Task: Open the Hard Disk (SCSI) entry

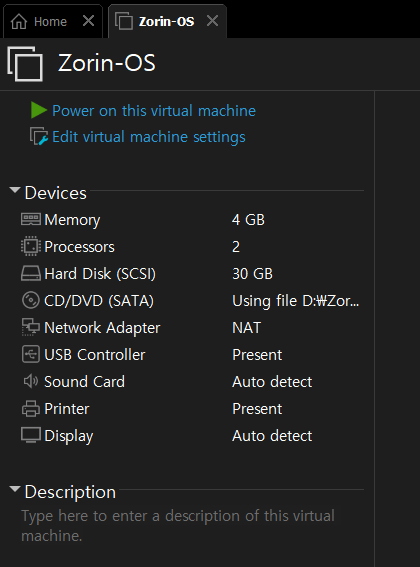Action: tap(100, 274)
